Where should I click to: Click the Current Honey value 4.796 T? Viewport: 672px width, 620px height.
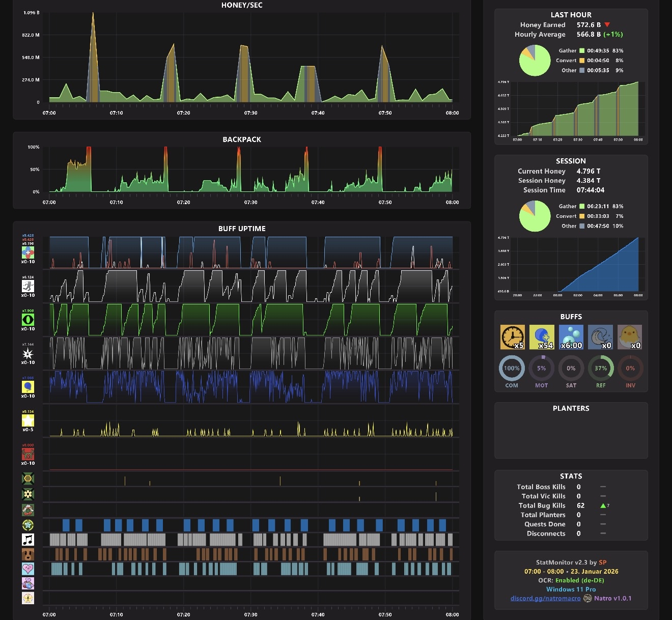pos(589,171)
